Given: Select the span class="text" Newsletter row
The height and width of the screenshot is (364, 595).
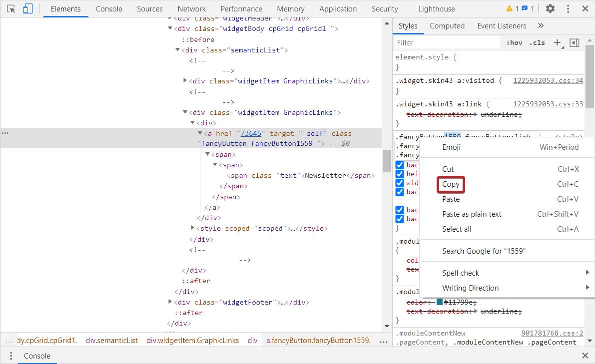Looking at the screenshot, I should click(301, 176).
